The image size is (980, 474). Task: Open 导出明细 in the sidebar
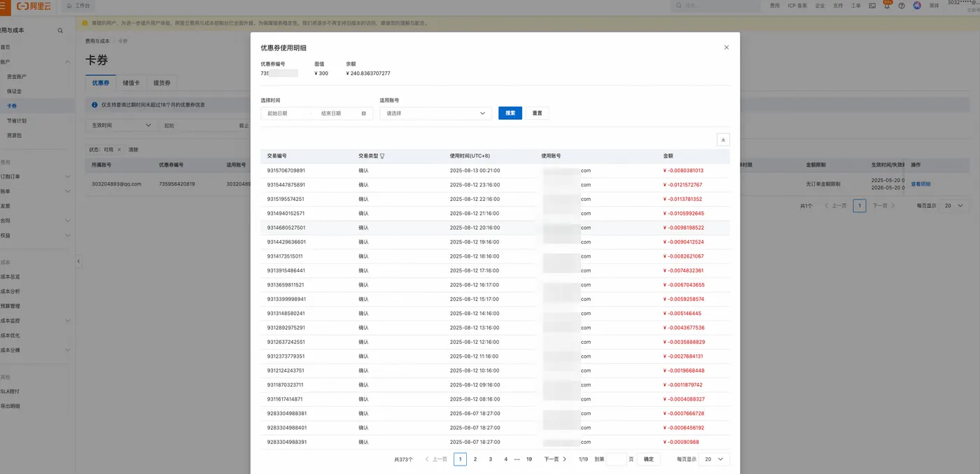tap(10, 406)
